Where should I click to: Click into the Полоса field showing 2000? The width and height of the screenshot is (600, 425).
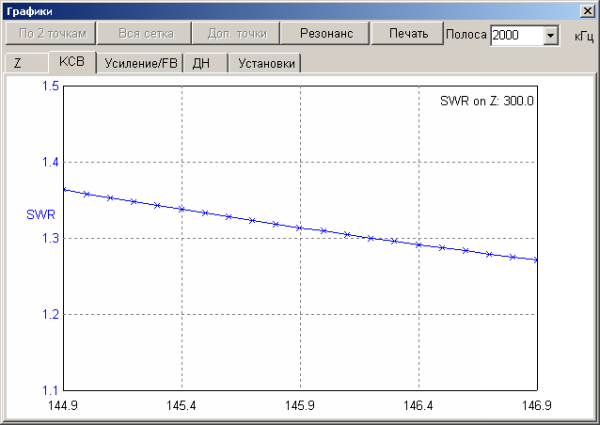[515, 35]
